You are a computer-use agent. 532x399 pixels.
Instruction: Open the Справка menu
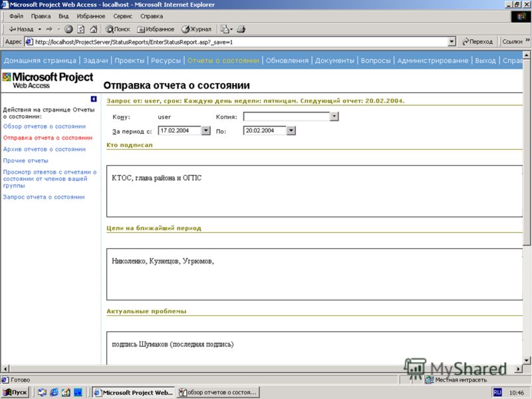(x=152, y=16)
